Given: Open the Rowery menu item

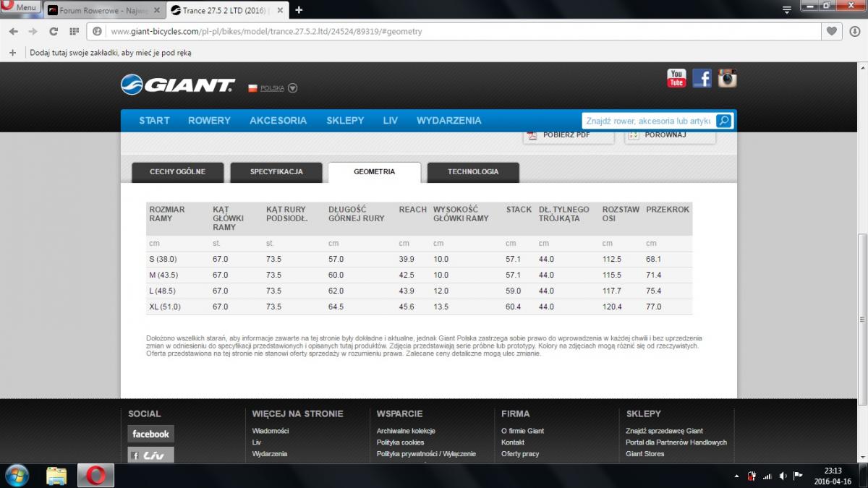Looking at the screenshot, I should pos(209,121).
